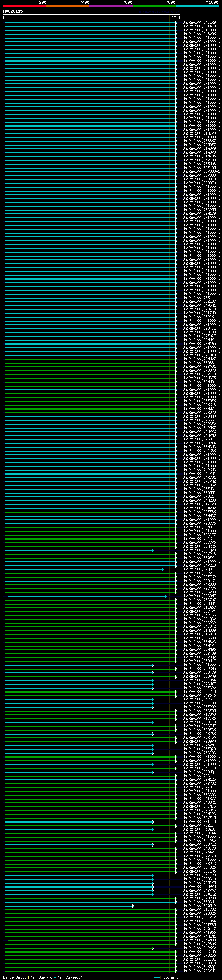Select the UniRef100_Q6PGB8-2 label

pyautogui.click(x=201, y=172)
